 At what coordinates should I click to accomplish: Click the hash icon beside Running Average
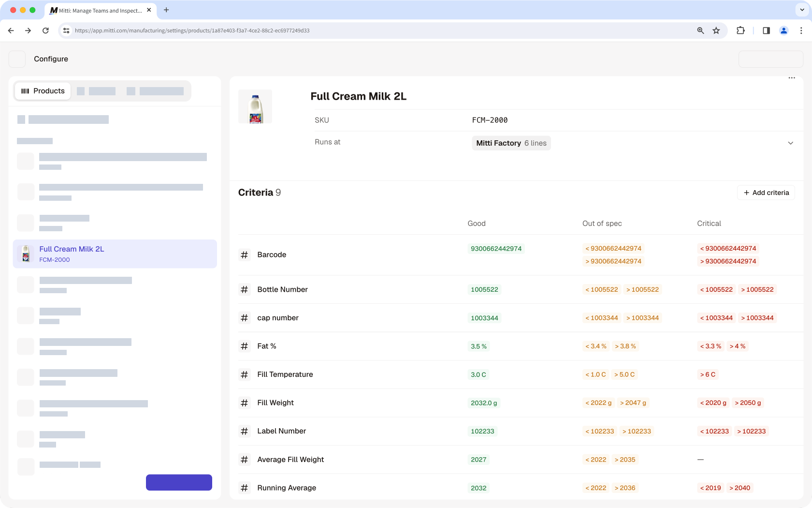pos(245,488)
